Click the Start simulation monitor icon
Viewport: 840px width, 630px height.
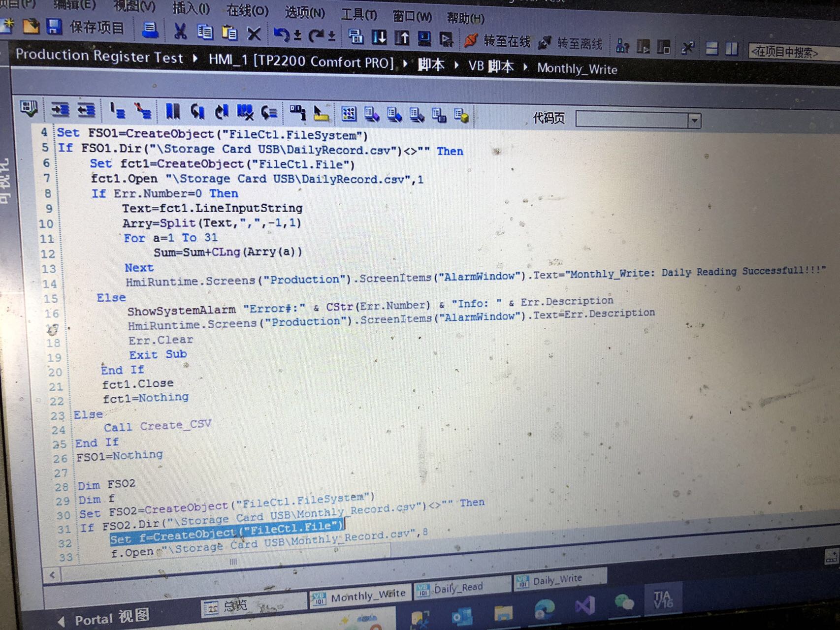(x=424, y=38)
